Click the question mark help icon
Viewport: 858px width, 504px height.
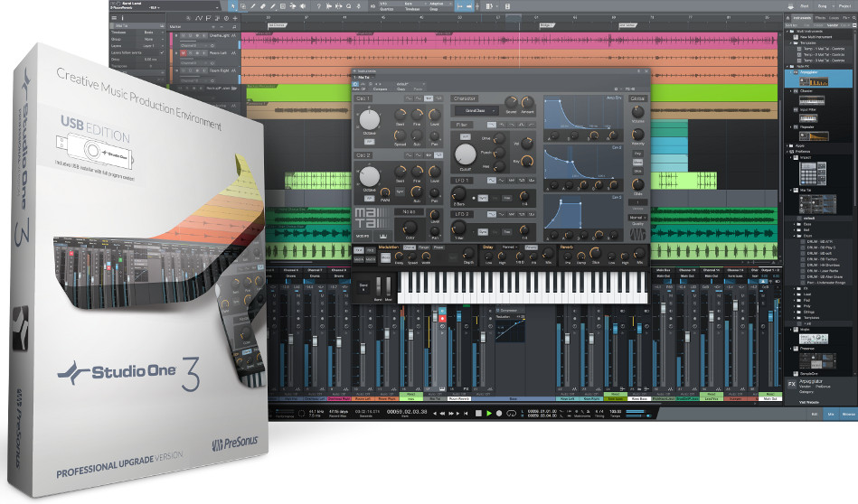point(318,6)
